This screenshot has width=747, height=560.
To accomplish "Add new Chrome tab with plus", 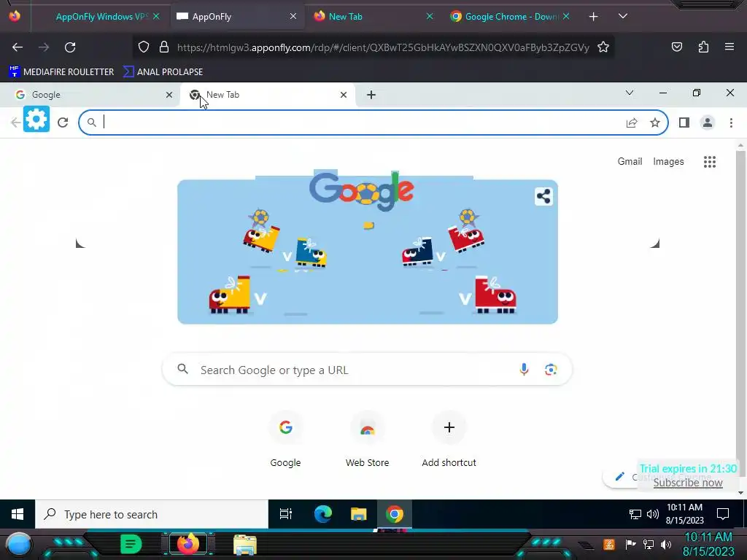I will pyautogui.click(x=371, y=95).
